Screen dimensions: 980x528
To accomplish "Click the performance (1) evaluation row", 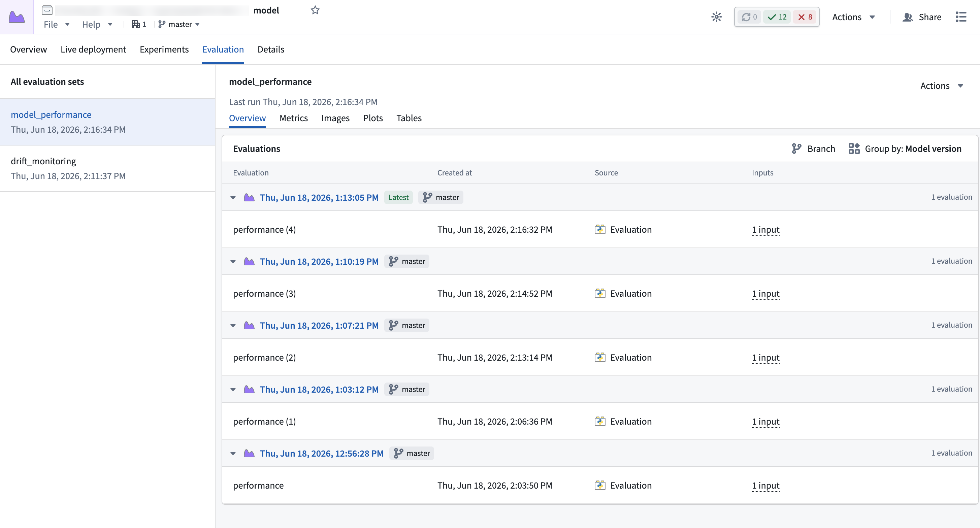I will tap(599, 421).
